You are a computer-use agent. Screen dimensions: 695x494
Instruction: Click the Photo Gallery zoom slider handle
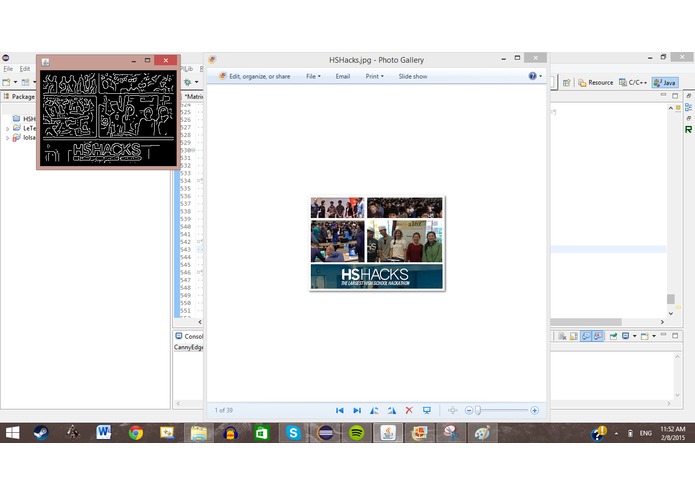point(478,411)
